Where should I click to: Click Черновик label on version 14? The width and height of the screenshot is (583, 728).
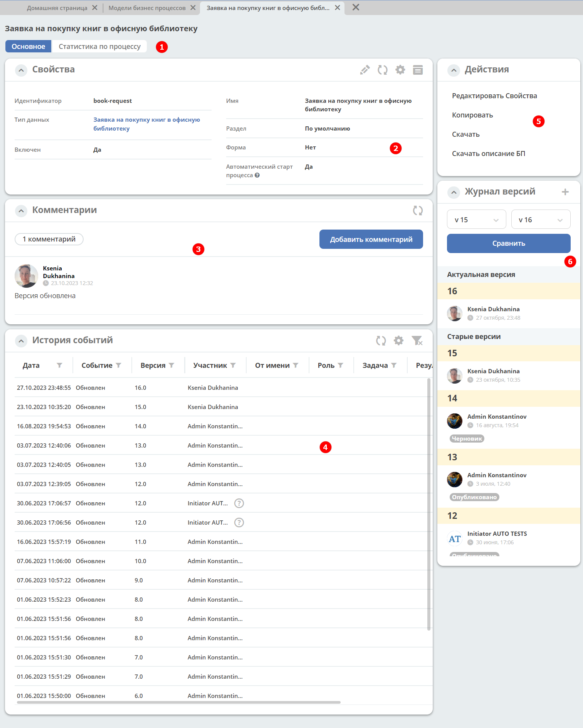pyautogui.click(x=467, y=439)
